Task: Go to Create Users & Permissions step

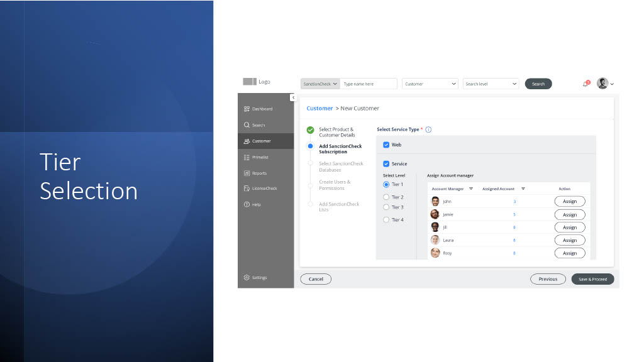Action: coord(335,185)
